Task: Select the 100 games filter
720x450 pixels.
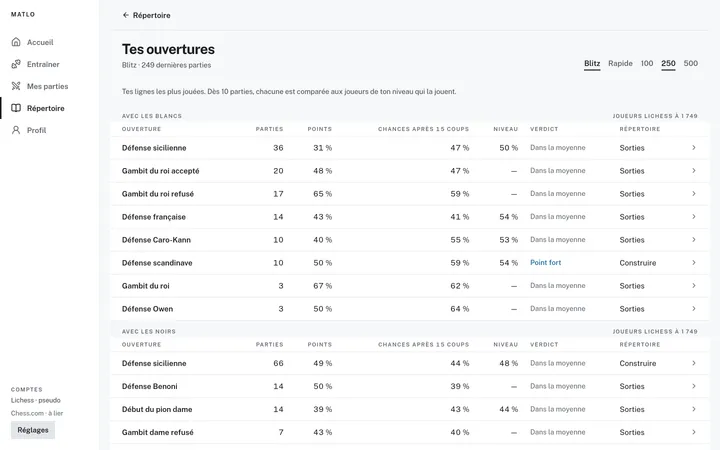Action: coord(647,63)
